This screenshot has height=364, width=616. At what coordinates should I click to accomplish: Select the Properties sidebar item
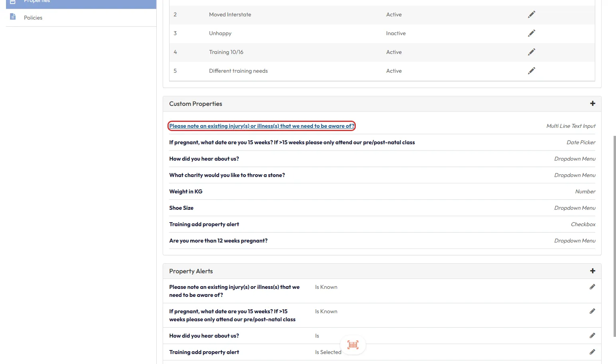tap(37, 2)
